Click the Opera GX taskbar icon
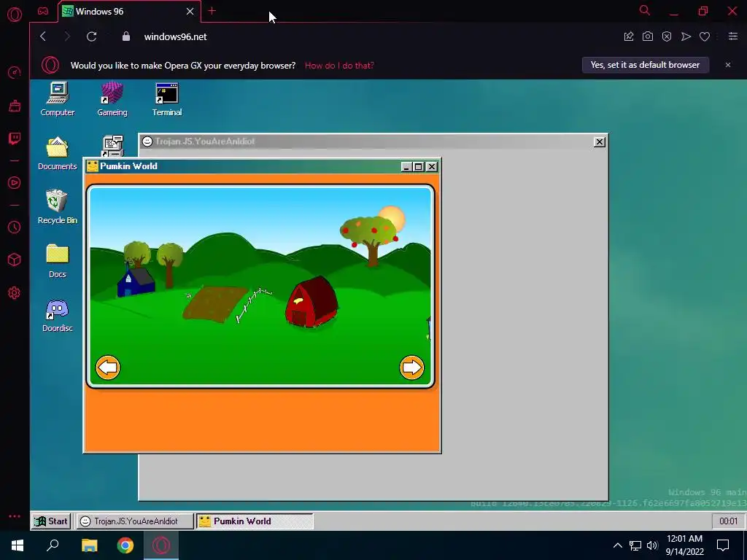Screen dimensions: 747x560 click(x=161, y=545)
